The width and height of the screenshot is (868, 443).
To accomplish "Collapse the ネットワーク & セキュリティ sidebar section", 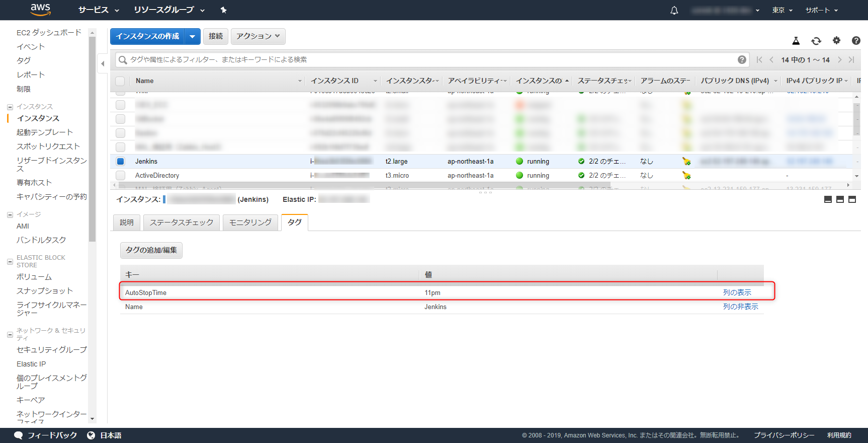I will click(10, 335).
